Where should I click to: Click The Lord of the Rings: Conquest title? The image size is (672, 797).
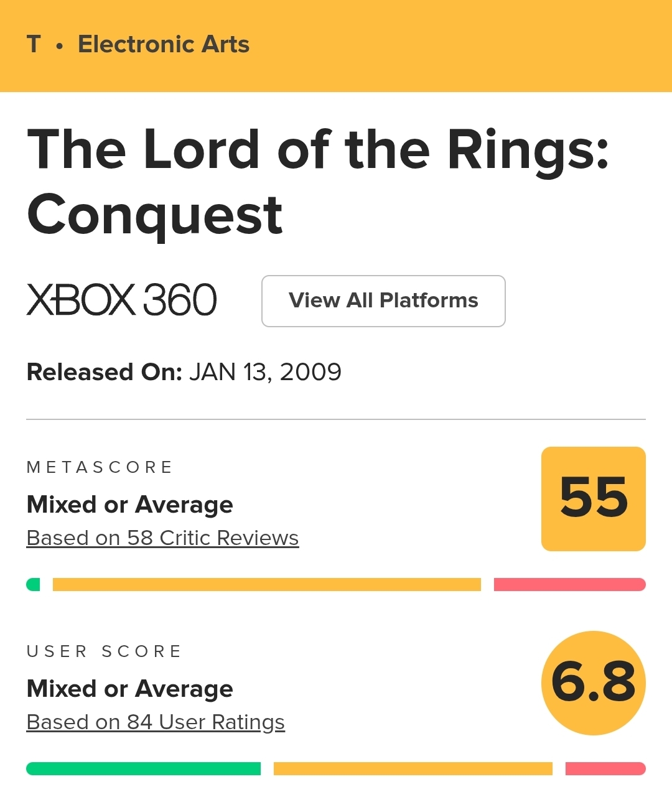(317, 182)
